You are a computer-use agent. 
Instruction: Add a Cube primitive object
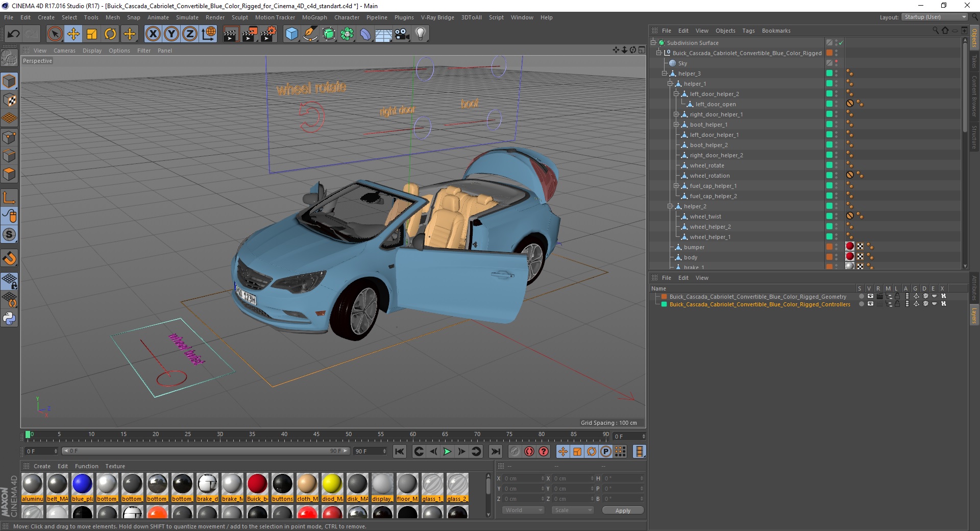point(291,34)
